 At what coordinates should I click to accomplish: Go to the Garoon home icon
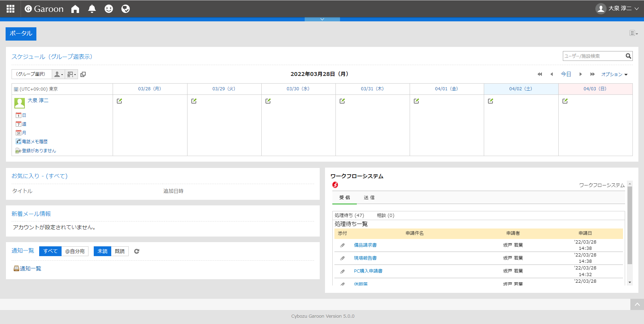coord(75,9)
